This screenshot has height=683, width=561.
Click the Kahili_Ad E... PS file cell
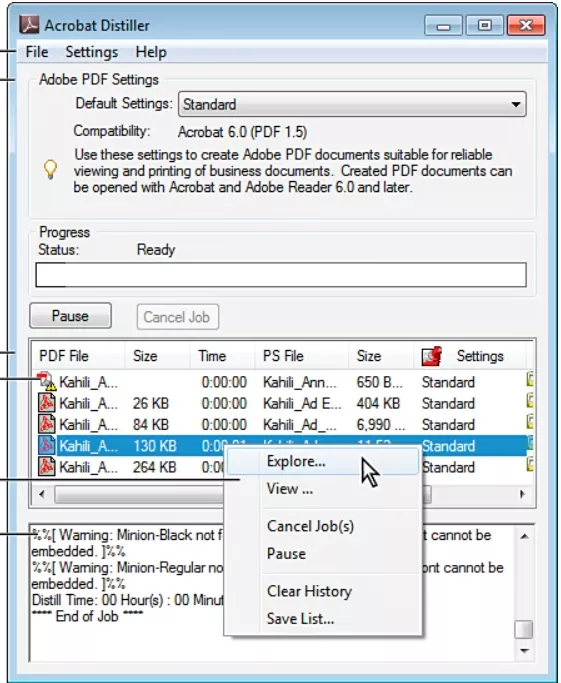(302, 403)
